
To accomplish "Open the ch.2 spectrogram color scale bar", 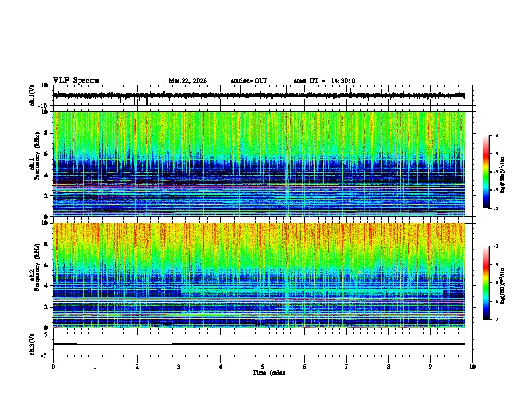I will (486, 283).
